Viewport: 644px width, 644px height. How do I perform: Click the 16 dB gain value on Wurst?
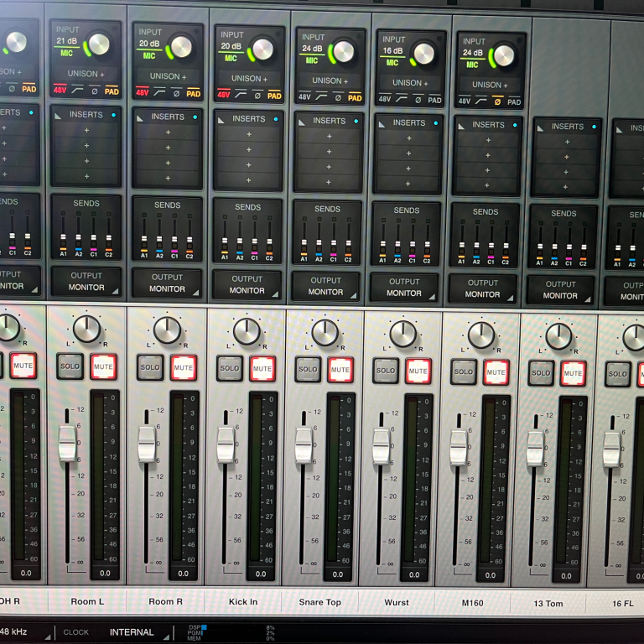(x=392, y=50)
